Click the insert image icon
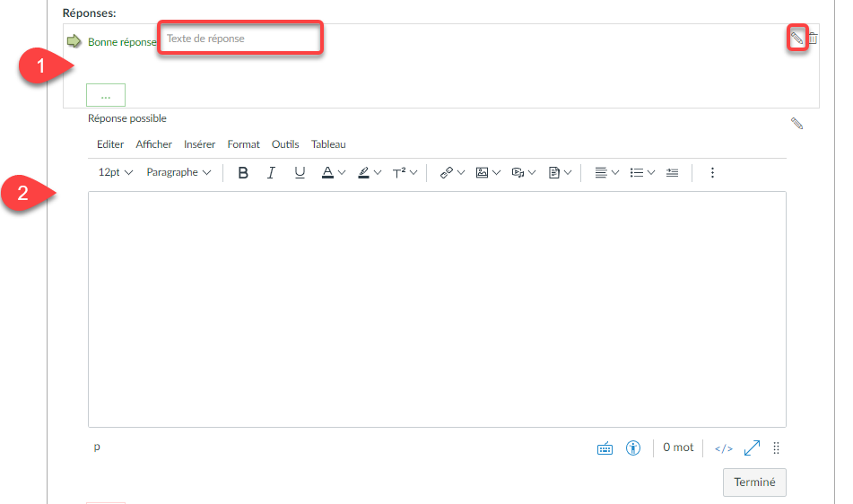The height and width of the screenshot is (504, 853). click(482, 172)
